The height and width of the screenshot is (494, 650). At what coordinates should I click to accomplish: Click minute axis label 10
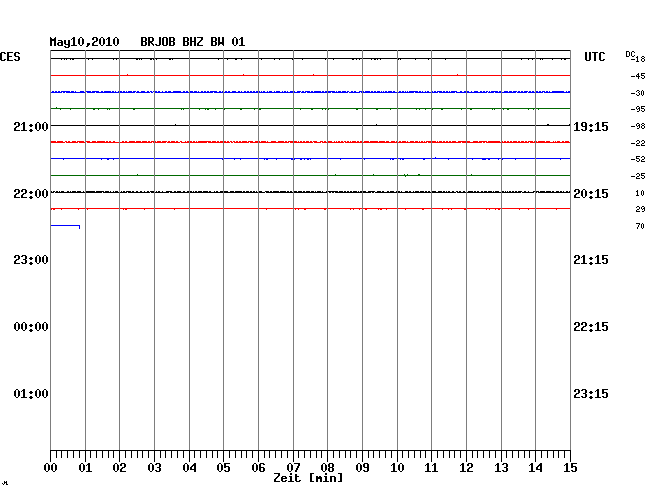tap(397, 468)
